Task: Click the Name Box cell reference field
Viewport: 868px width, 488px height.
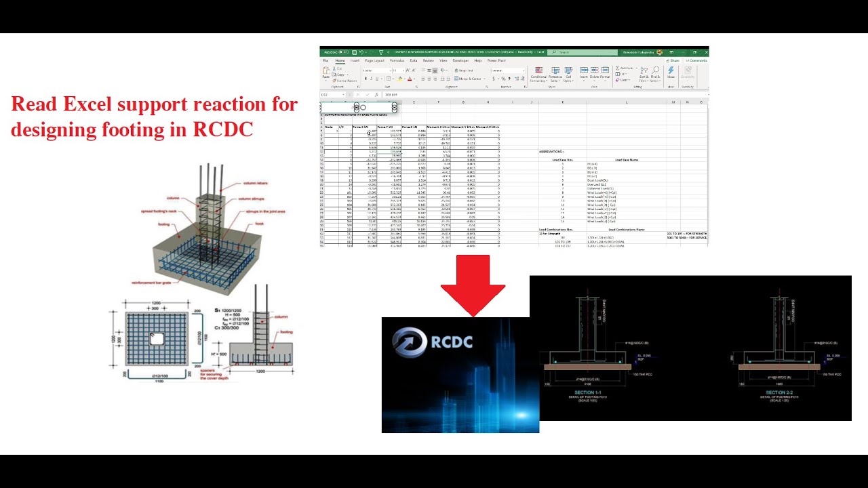Action: (332, 95)
